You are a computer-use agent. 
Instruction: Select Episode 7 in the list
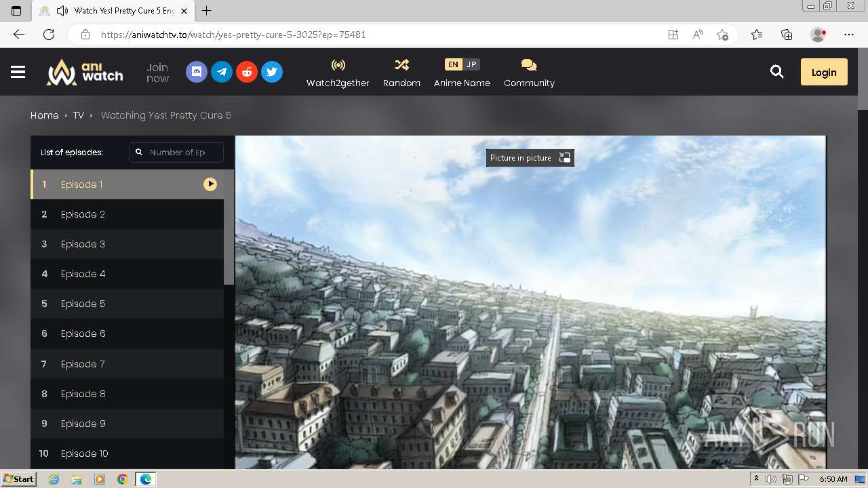[x=127, y=364]
